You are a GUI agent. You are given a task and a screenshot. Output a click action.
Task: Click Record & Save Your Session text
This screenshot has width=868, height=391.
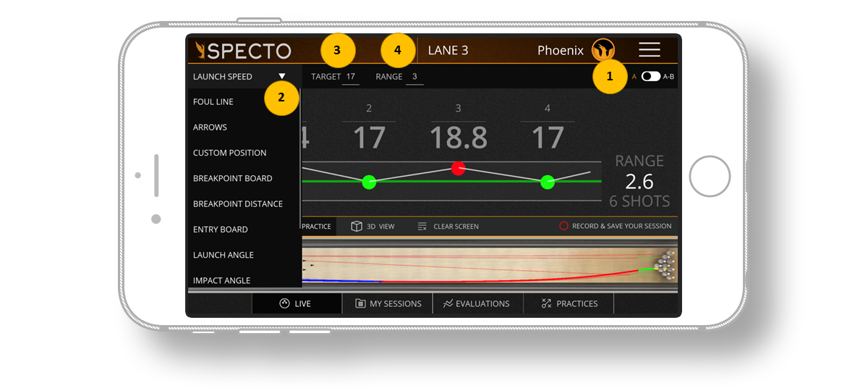(622, 226)
